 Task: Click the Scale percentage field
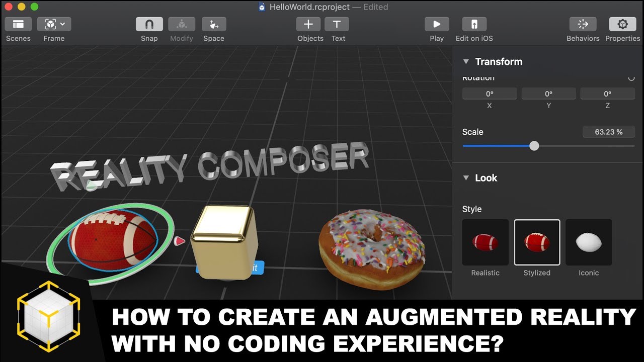(609, 132)
